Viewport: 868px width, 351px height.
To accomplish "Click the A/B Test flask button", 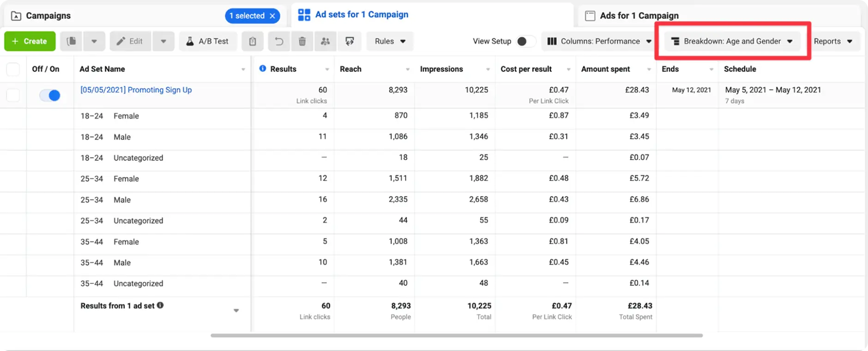I will [207, 41].
